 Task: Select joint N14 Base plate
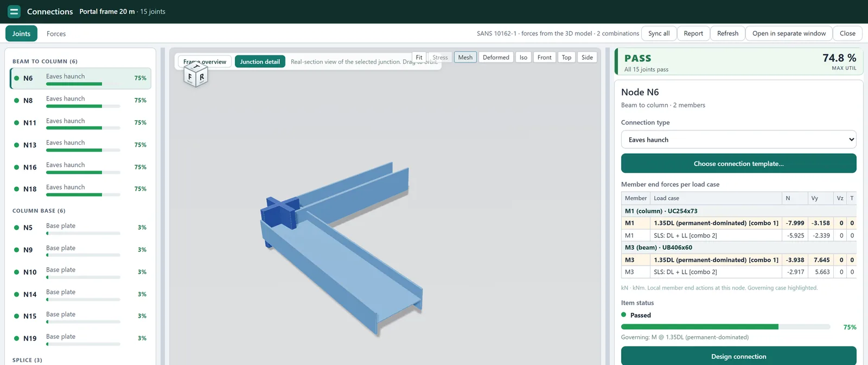coord(80,294)
